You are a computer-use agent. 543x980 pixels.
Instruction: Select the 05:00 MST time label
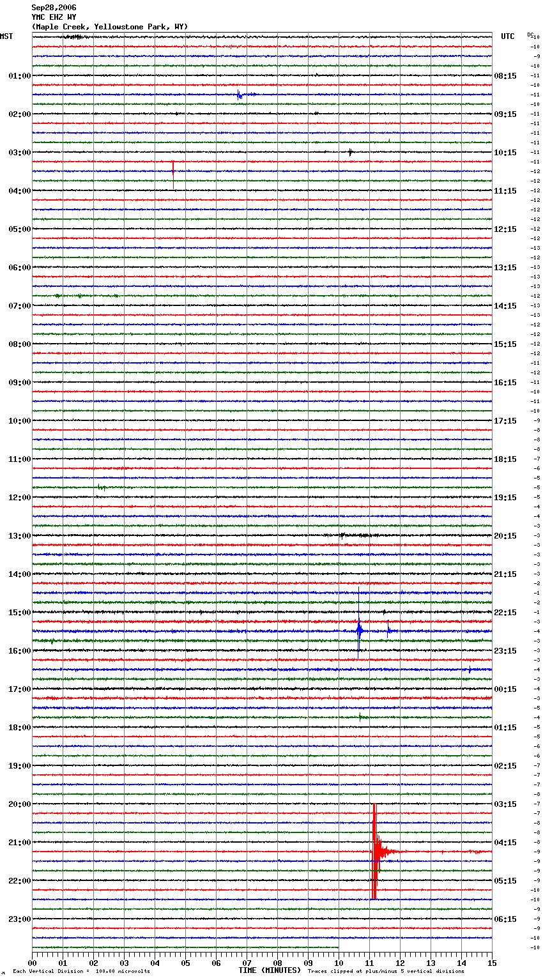pos(20,229)
